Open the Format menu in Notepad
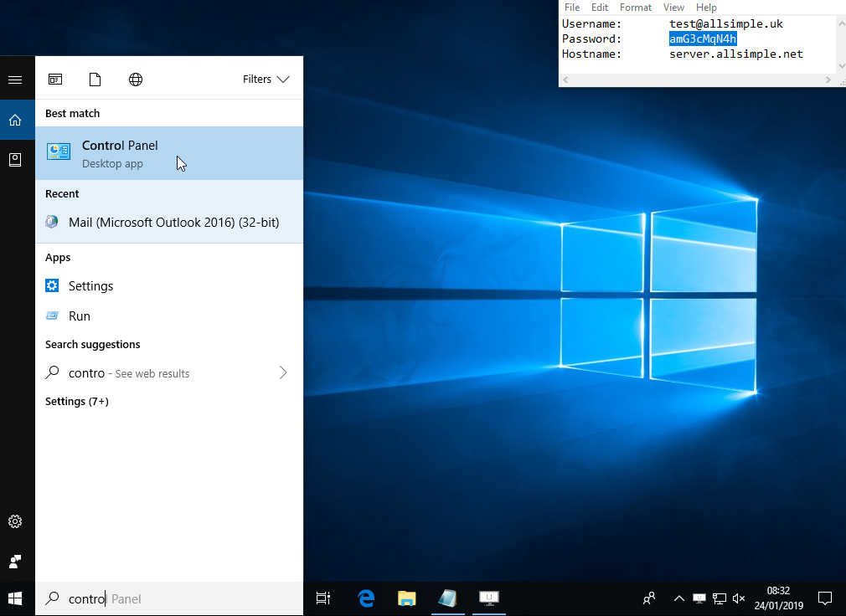 tap(635, 8)
